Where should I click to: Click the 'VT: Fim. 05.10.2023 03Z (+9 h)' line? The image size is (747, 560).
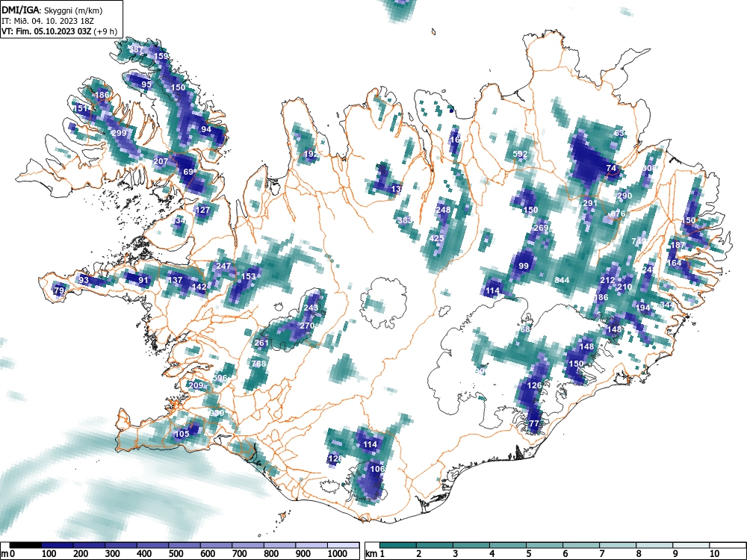pos(59,31)
